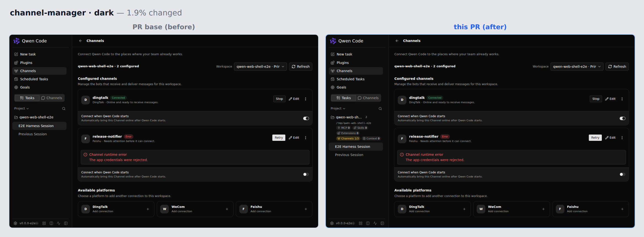The height and width of the screenshot is (237, 644).
Task: Click the plus icon on the after-panel WeCom platform card
Action: pos(543,209)
